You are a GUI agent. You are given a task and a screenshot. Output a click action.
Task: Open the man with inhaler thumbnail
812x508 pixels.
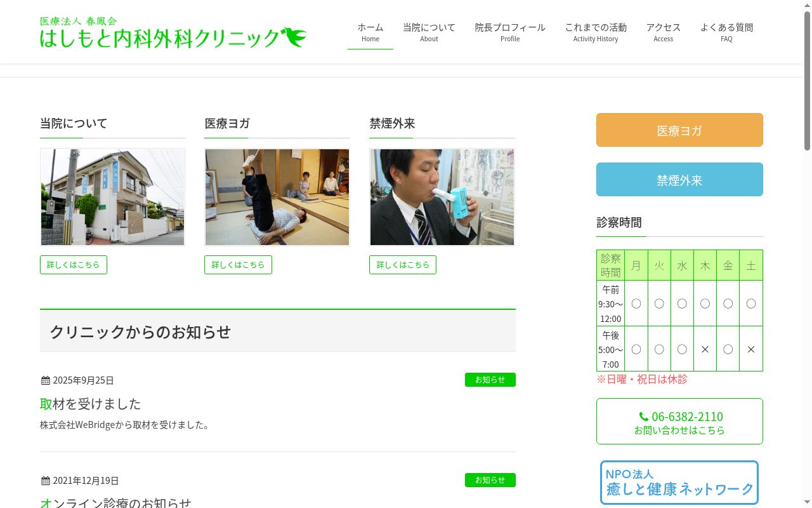coord(442,197)
